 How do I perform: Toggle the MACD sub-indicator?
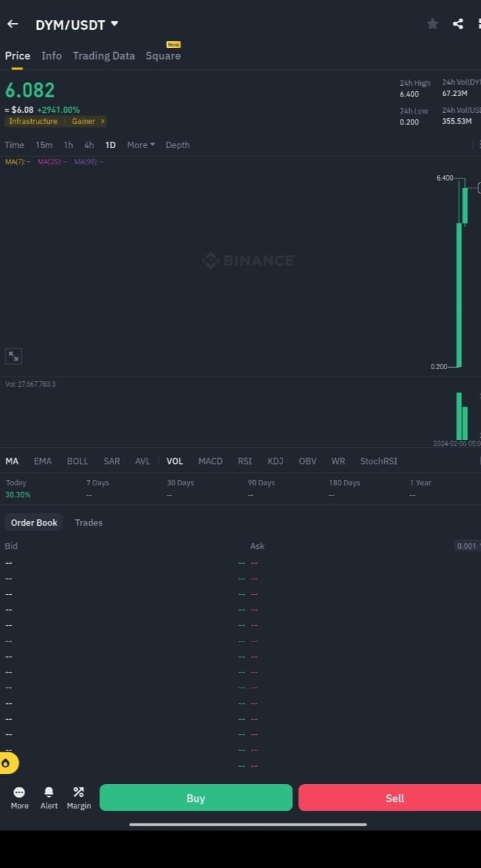click(x=210, y=461)
